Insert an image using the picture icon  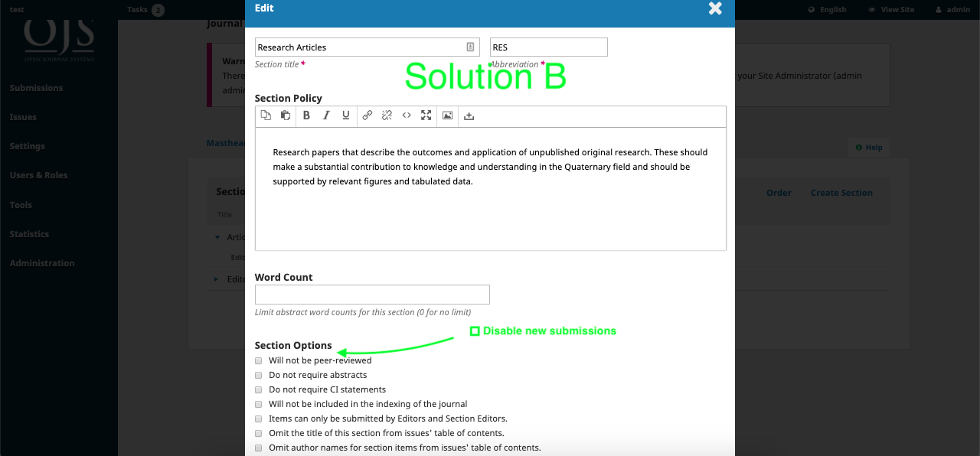point(448,116)
